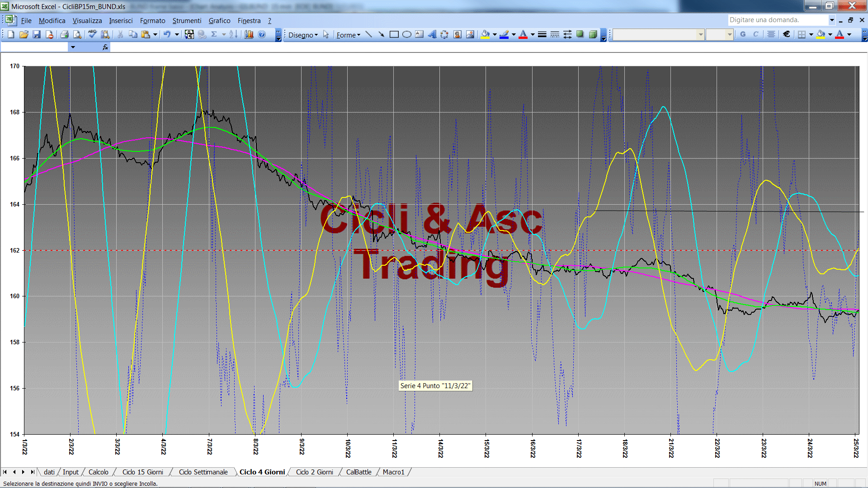Create a new workbook via toolbar icon
Image resolution: width=868 pixels, height=488 pixels.
click(11, 35)
